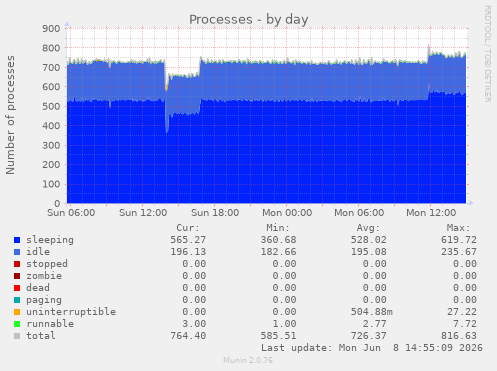Click the total legend color swatch
The width and height of the screenshot is (497, 371).
coord(17,336)
